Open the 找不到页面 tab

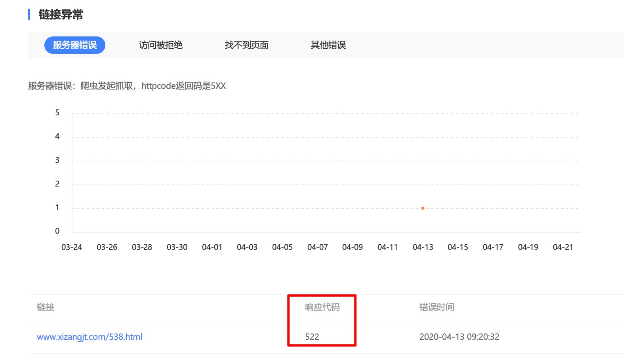point(246,45)
